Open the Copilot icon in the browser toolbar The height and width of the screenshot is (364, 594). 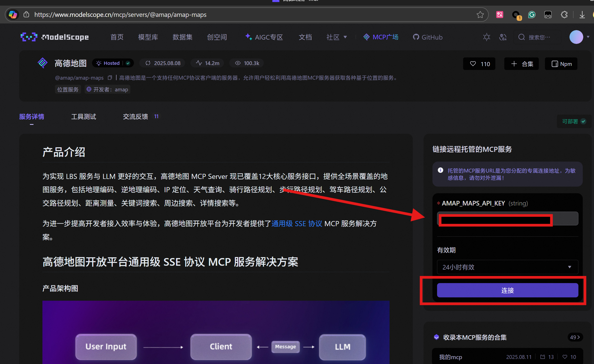tap(12, 15)
